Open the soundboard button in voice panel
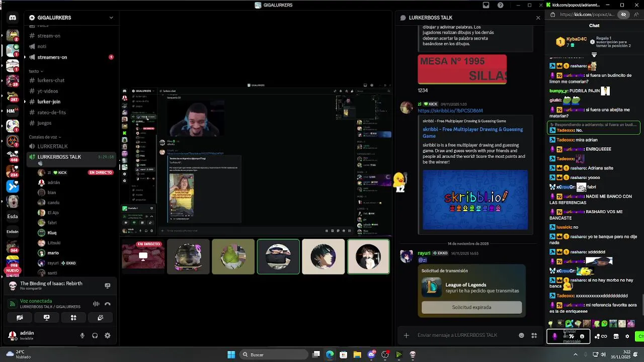 coord(100,318)
